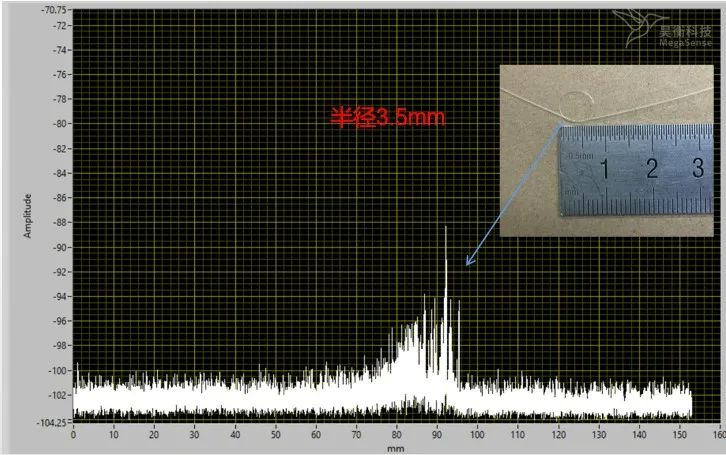Click the number 3 on the ruler
726x455 pixels.
pos(697,168)
